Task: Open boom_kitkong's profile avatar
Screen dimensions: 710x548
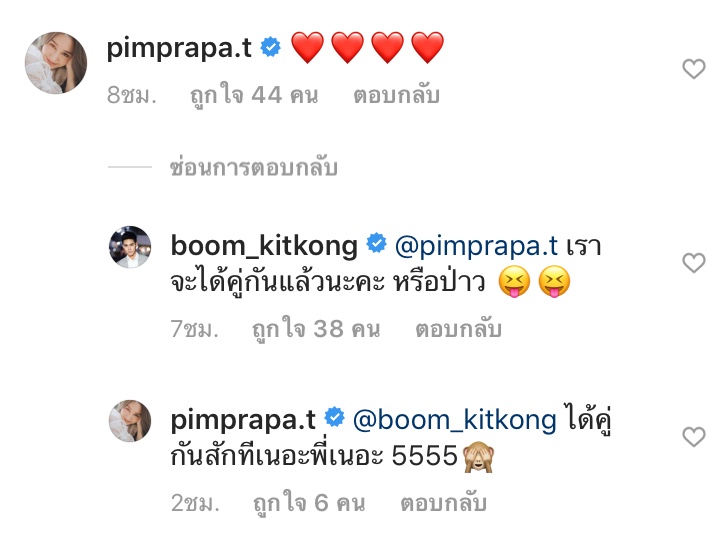Action: (x=130, y=247)
